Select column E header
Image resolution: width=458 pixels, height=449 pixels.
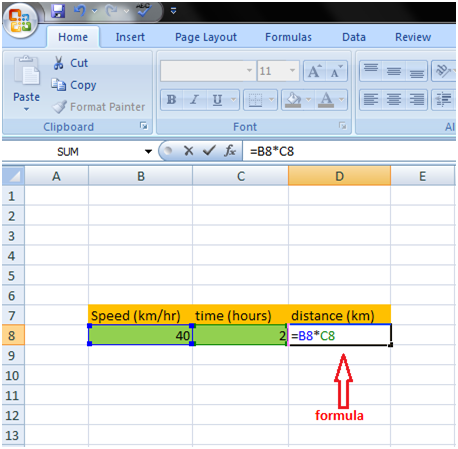tap(422, 176)
